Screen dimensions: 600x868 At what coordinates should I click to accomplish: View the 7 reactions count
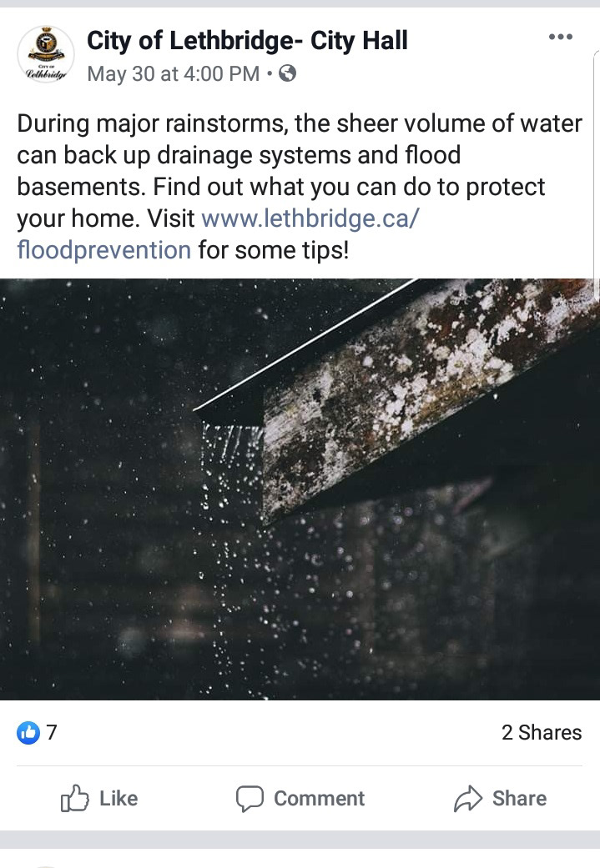(52, 732)
